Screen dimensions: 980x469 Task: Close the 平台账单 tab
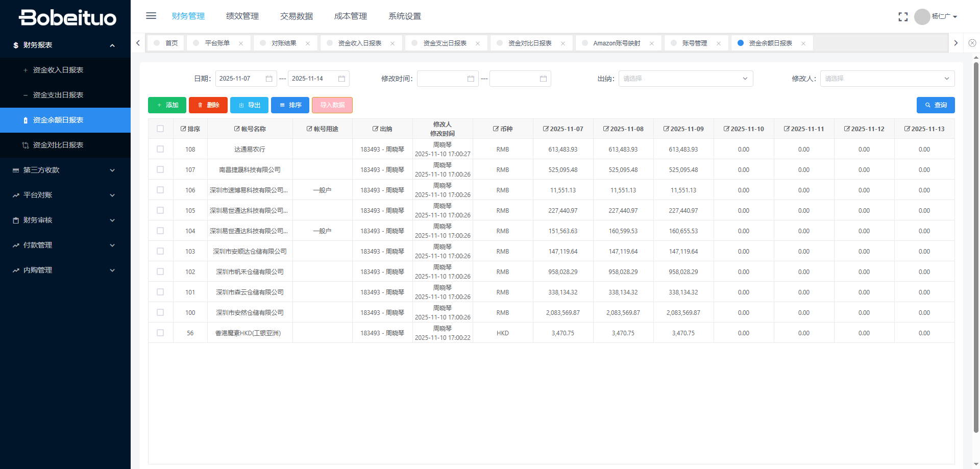(241, 43)
